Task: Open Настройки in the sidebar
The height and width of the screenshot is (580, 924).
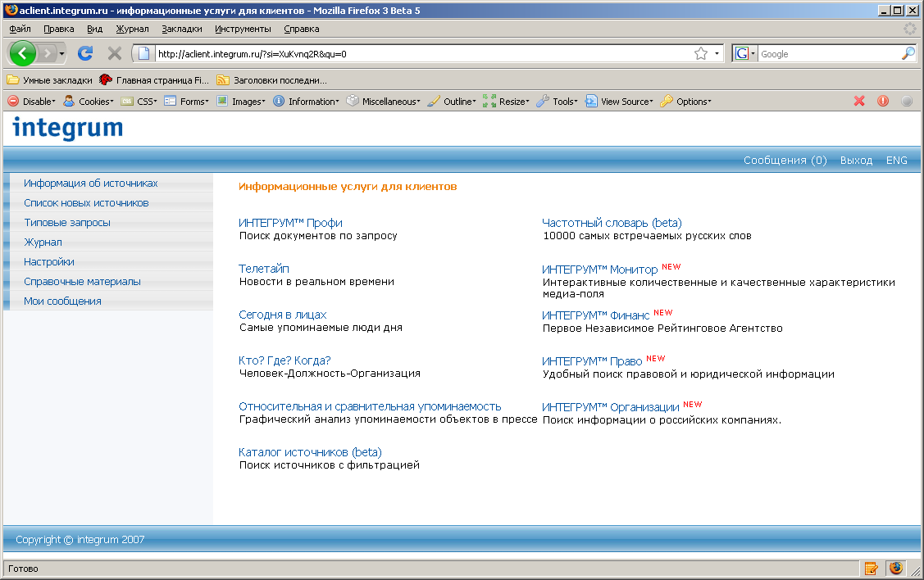Action: tap(49, 261)
